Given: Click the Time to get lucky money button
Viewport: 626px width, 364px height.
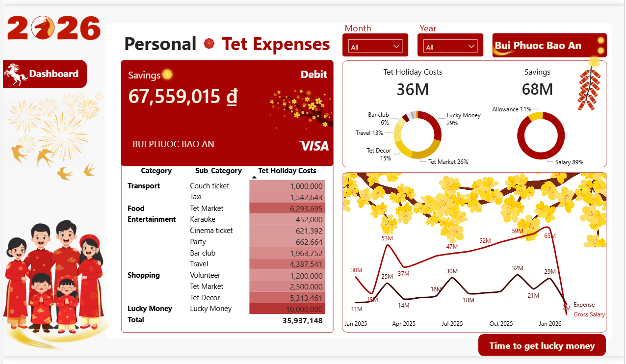Looking at the screenshot, I should click(x=542, y=345).
